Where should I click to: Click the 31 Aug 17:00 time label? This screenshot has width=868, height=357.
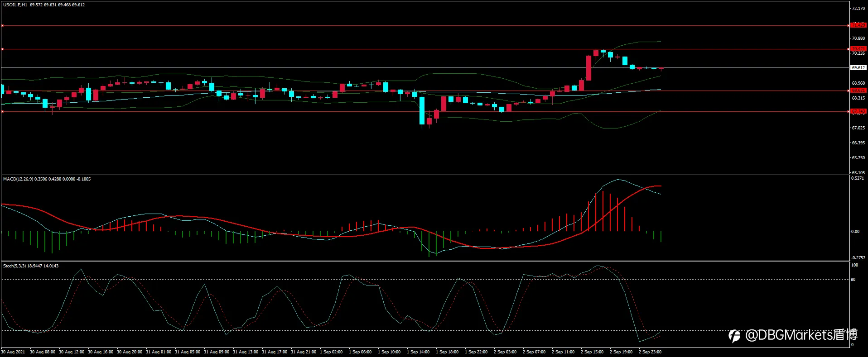(275, 352)
